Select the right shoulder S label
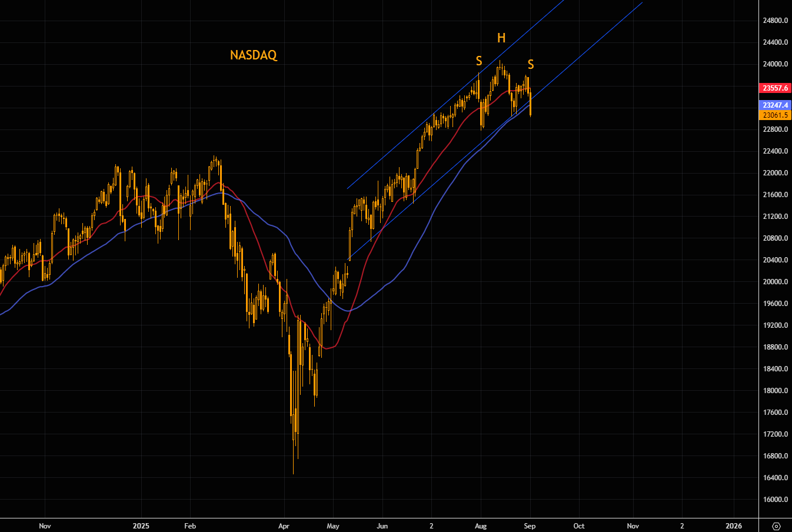This screenshot has width=792, height=532. point(531,65)
